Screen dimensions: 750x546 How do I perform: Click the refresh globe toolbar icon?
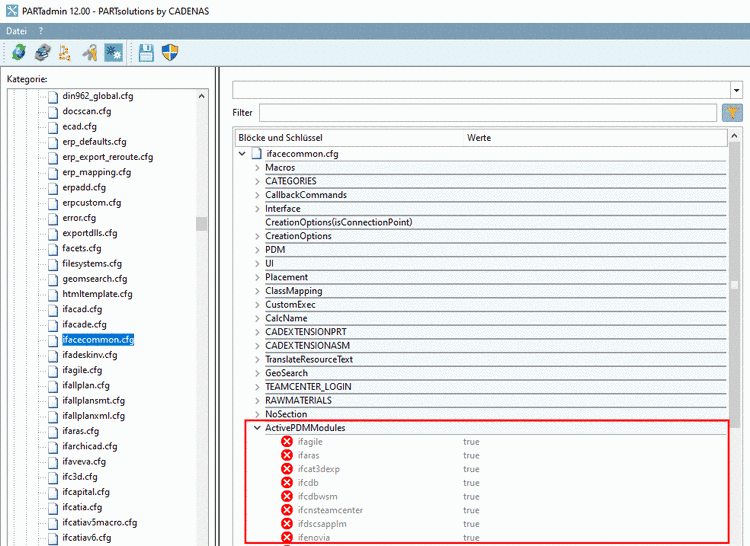19,52
